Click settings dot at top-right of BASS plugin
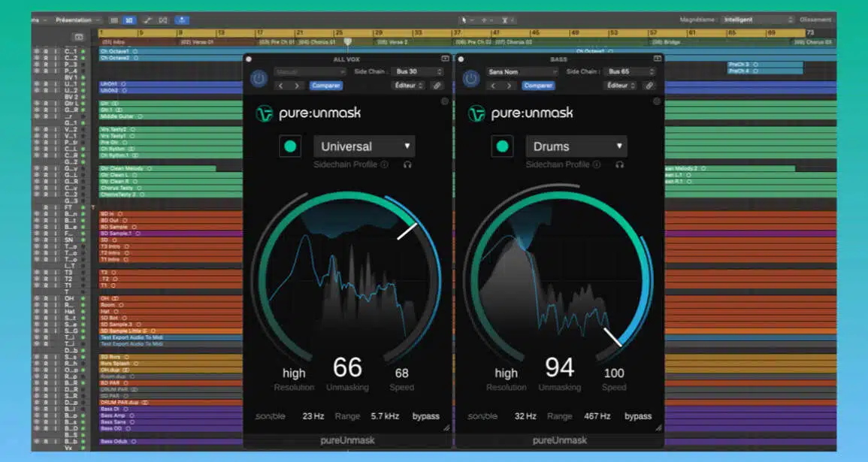 [x=657, y=101]
